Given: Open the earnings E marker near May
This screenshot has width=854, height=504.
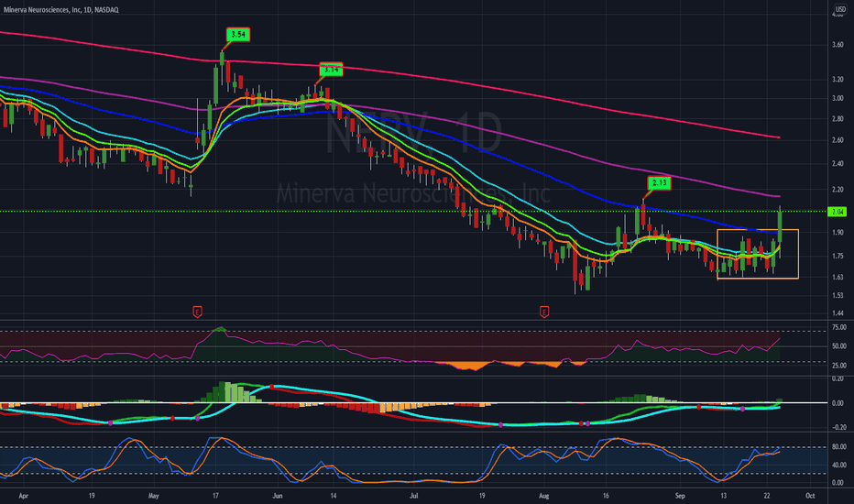Looking at the screenshot, I should [198, 312].
